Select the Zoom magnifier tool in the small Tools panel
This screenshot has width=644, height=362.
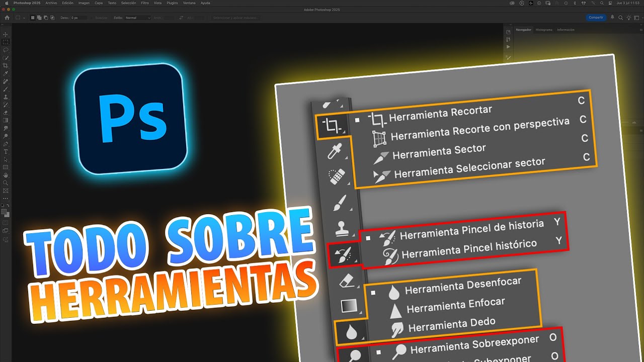(x=6, y=183)
